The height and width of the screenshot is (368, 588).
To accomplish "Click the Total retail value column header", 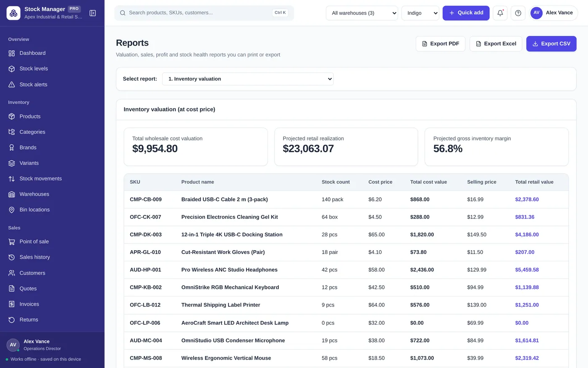I will tap(534, 182).
